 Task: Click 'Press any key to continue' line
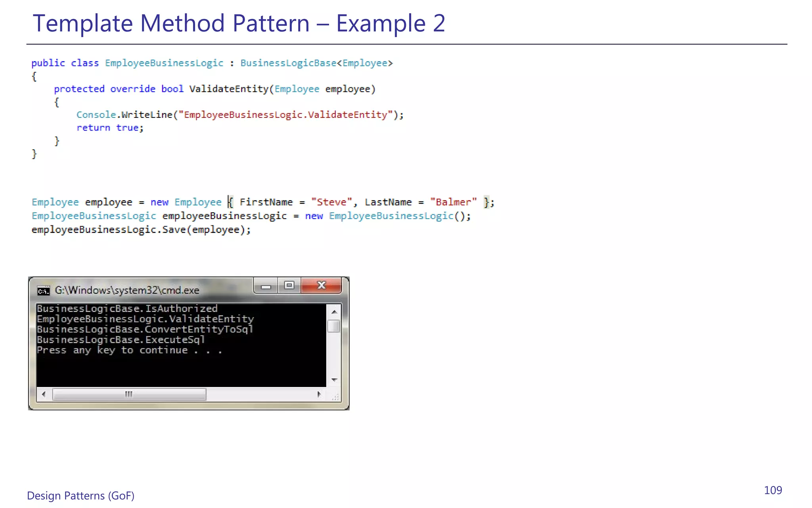pyautogui.click(x=129, y=350)
